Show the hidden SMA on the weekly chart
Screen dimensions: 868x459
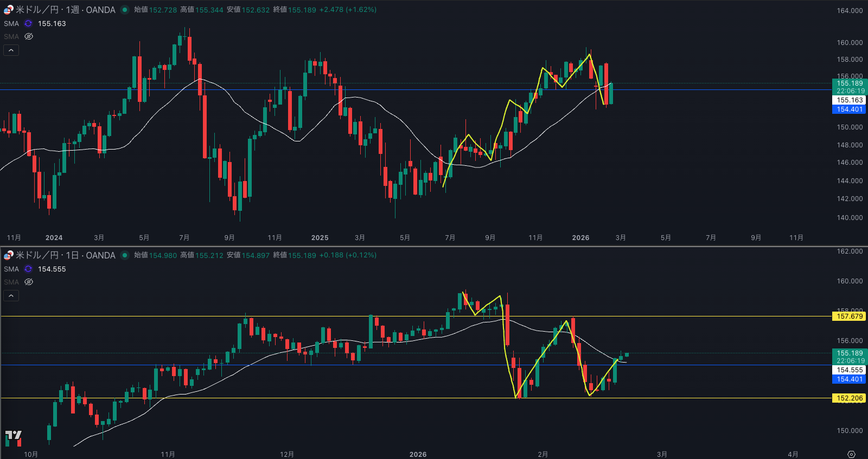(29, 37)
